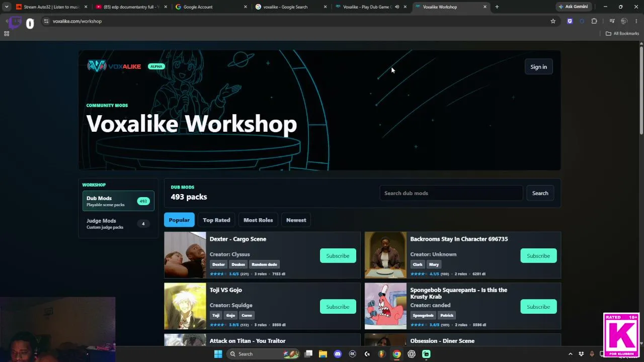The height and width of the screenshot is (362, 644).
Task: Select Dub Mods in the workshop sidebar
Action: pyautogui.click(x=118, y=201)
